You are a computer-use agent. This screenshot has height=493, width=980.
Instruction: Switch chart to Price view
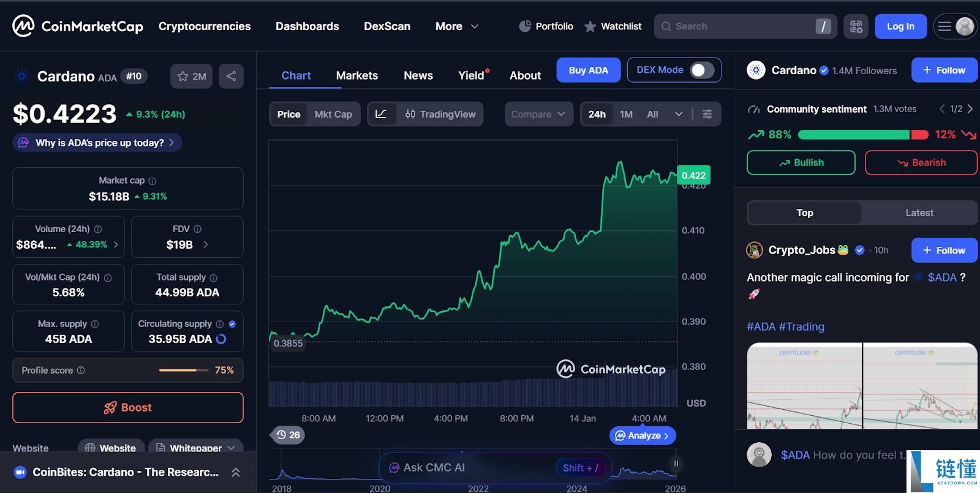(288, 114)
